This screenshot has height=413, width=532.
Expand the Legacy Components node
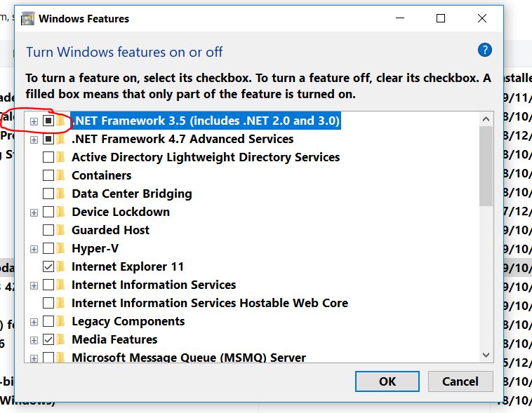pos(34,322)
